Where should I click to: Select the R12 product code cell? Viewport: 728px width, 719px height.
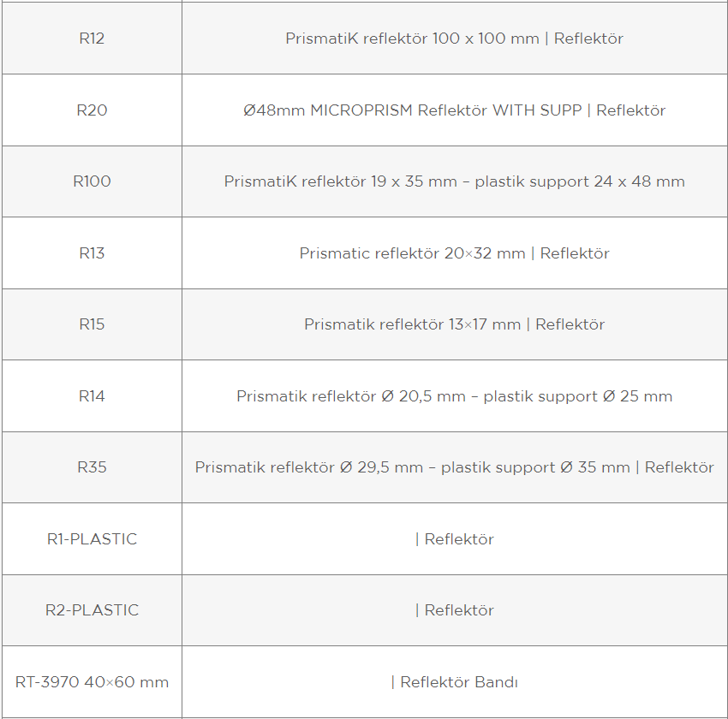(x=92, y=38)
